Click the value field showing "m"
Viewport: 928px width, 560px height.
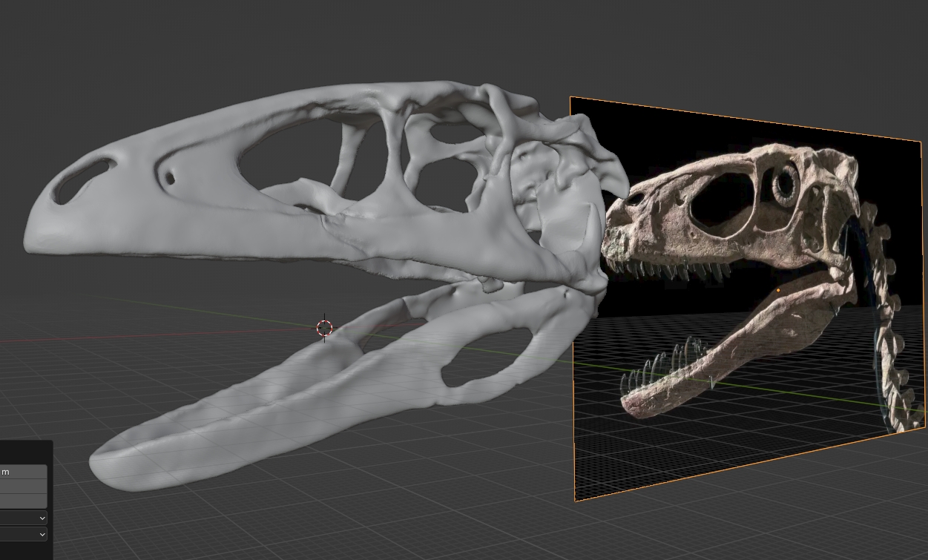coord(23,472)
